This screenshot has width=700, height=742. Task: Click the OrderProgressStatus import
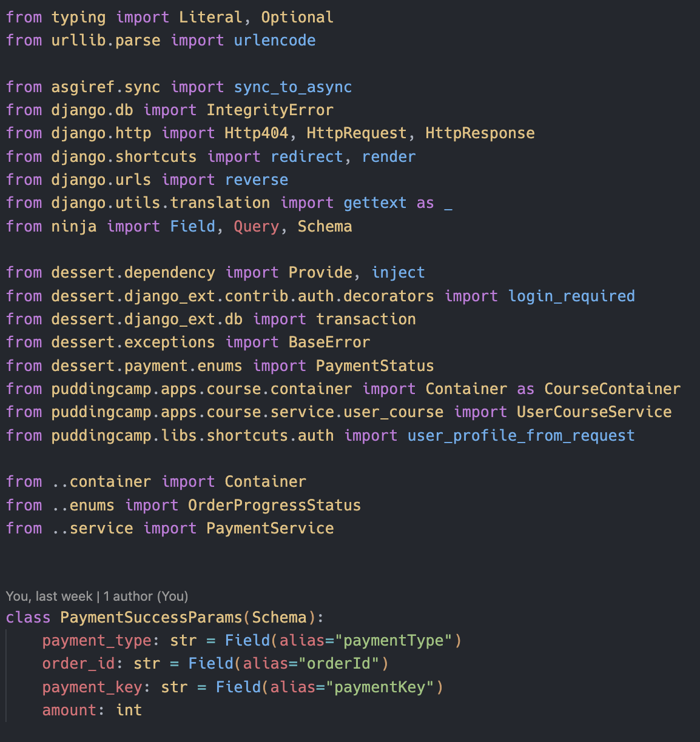click(x=275, y=506)
